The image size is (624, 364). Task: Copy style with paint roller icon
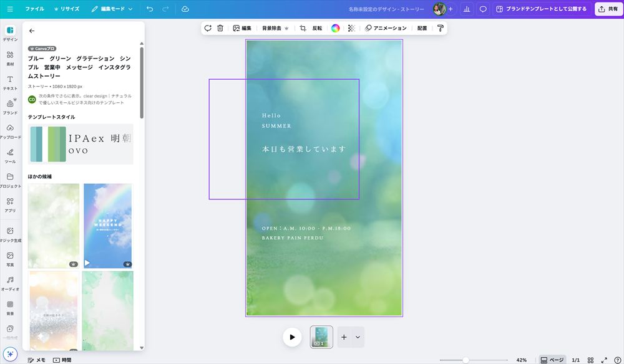coord(440,28)
